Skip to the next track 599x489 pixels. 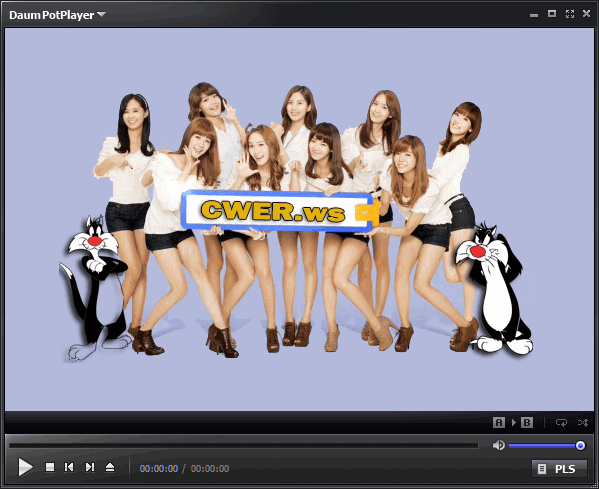click(x=90, y=467)
